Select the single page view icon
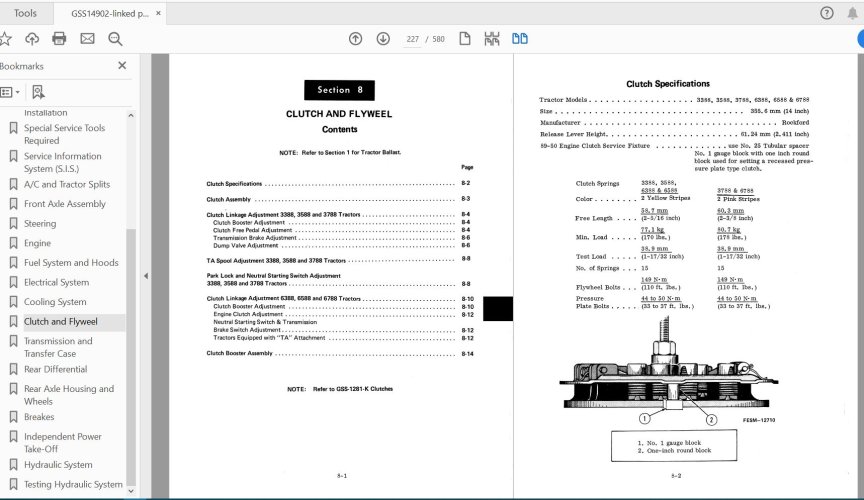 pyautogui.click(x=465, y=39)
